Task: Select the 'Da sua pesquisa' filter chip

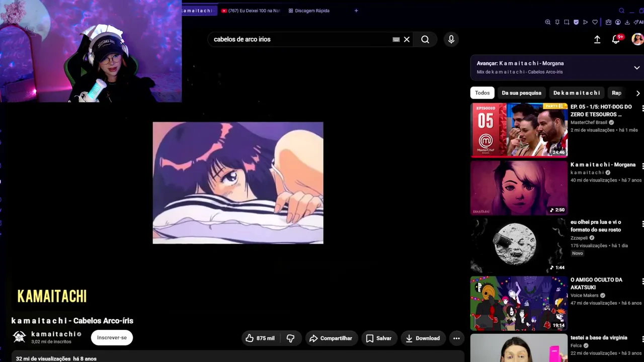Action: tap(521, 93)
